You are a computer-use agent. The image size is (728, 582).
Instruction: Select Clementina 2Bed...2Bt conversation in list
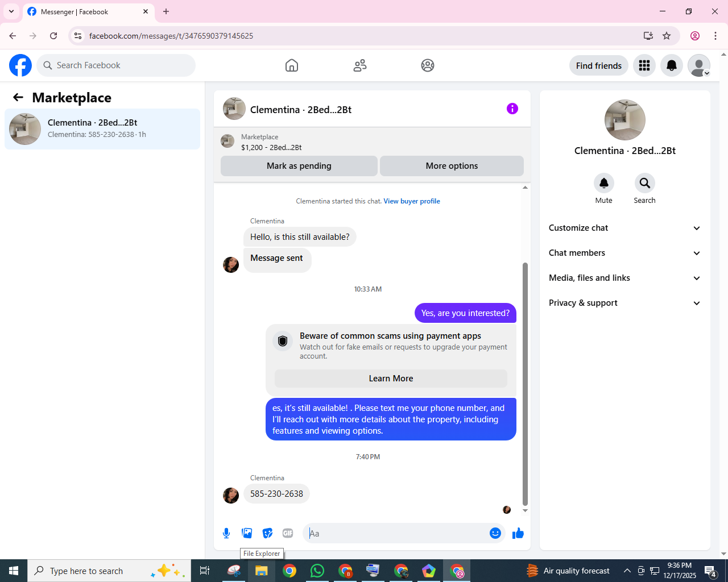[102, 129]
